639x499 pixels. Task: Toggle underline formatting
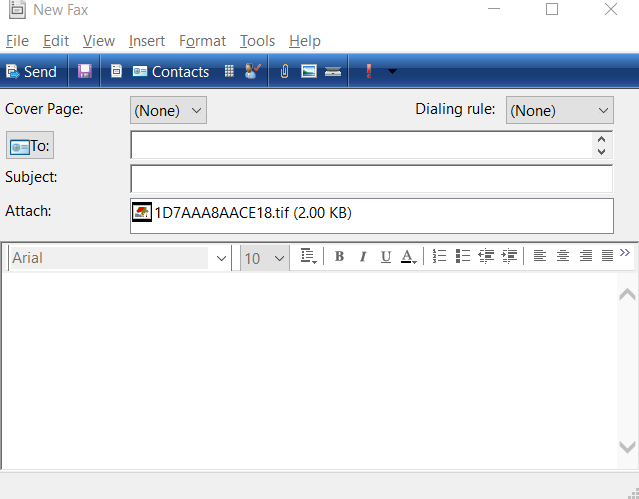pos(386,256)
